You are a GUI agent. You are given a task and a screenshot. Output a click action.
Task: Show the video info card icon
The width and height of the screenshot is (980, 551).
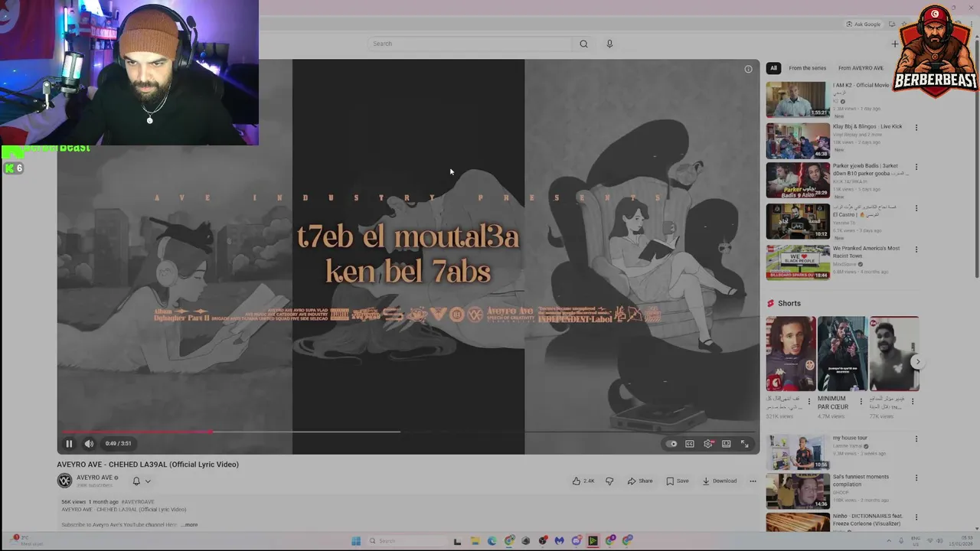[748, 69]
